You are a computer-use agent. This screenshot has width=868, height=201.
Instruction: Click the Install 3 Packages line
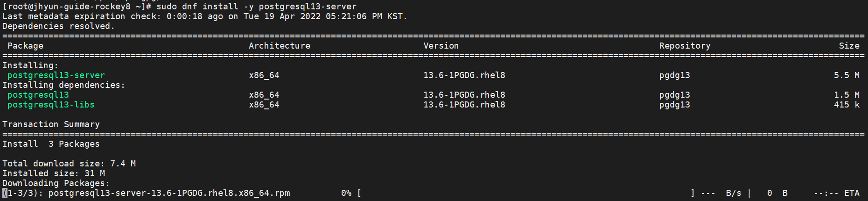tap(51, 144)
